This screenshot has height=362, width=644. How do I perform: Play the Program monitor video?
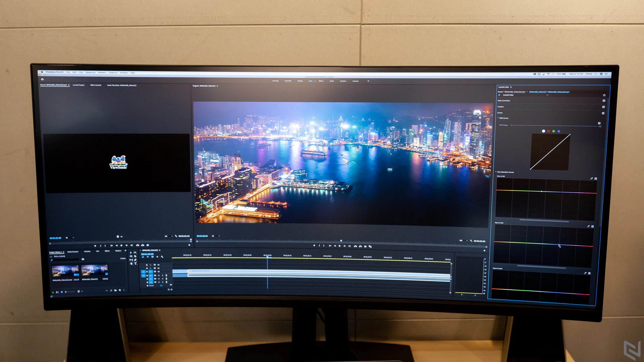(340, 246)
